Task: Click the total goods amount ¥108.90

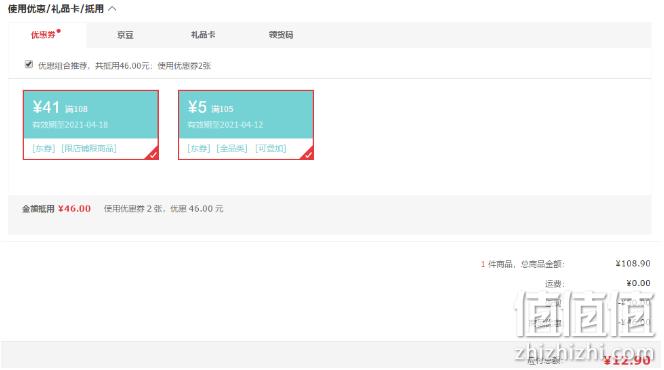Action: (x=633, y=264)
